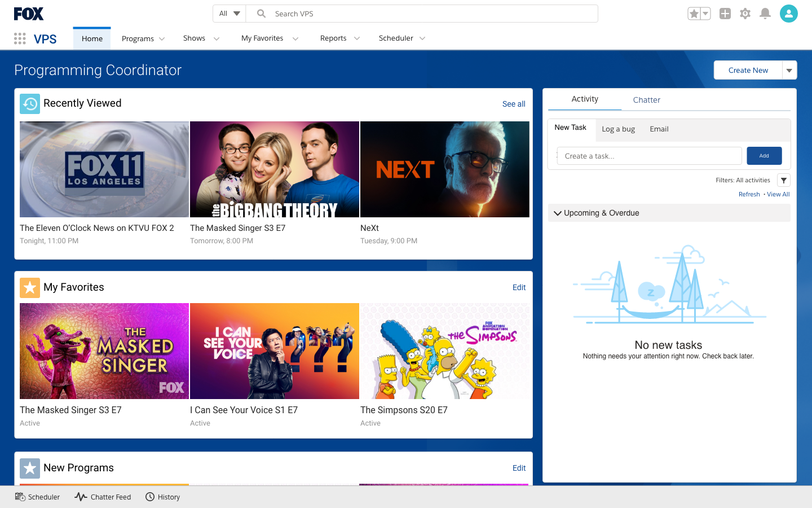This screenshot has width=812, height=508.
Task: Click the activity filter funnel icon
Action: 784,180
